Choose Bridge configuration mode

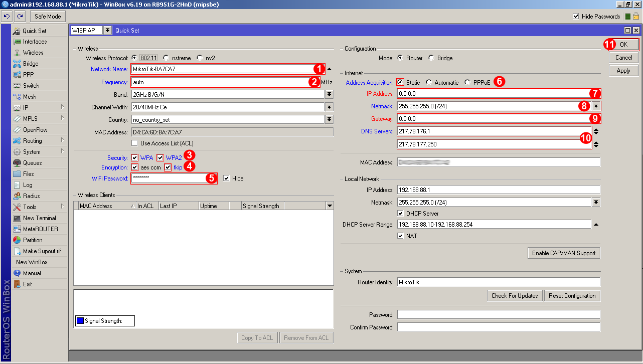[x=431, y=58]
